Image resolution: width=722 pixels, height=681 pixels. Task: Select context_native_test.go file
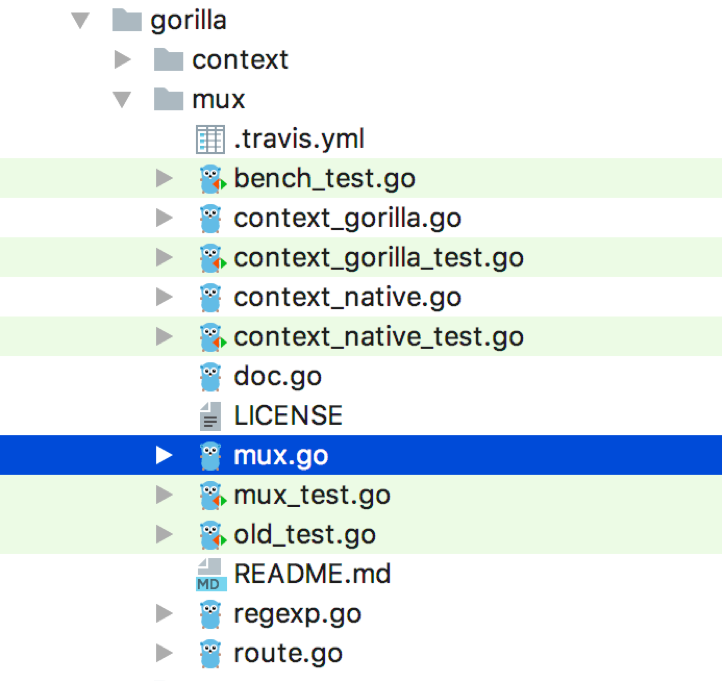pos(361,337)
